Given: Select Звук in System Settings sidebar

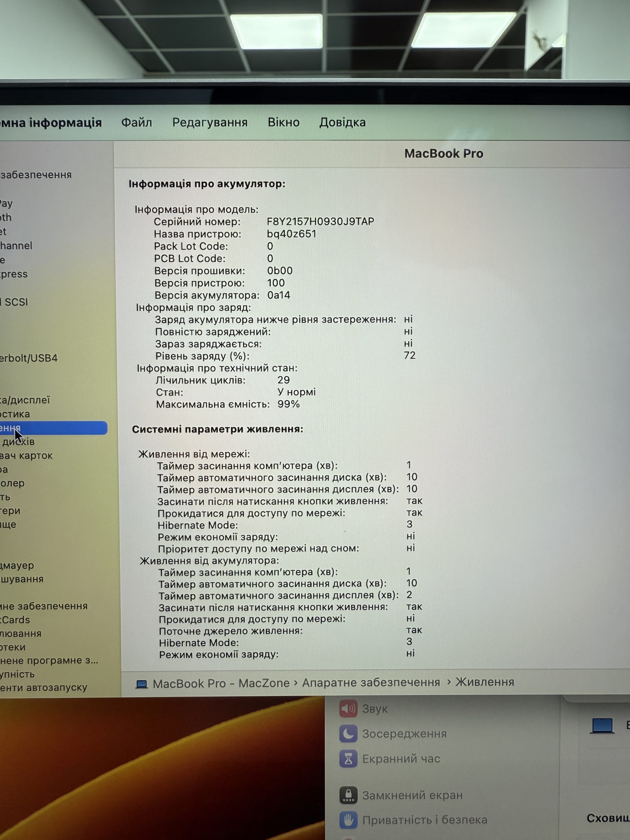Looking at the screenshot, I should [375, 709].
